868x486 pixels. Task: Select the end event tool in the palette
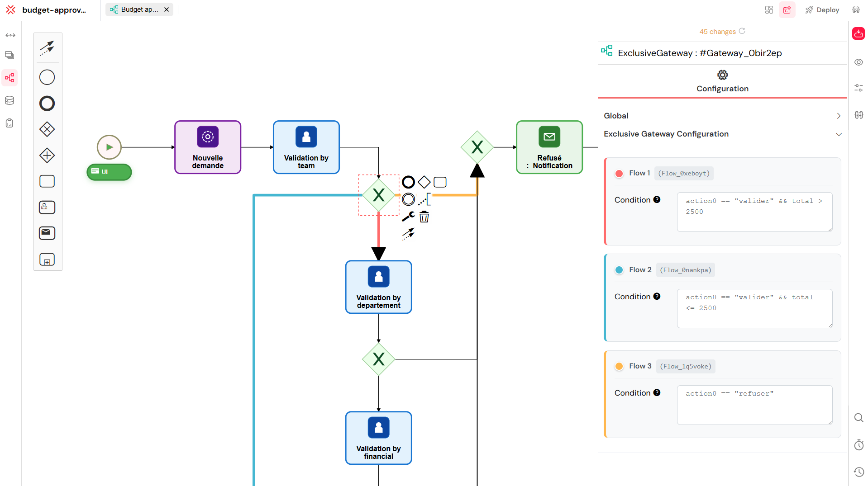point(47,103)
